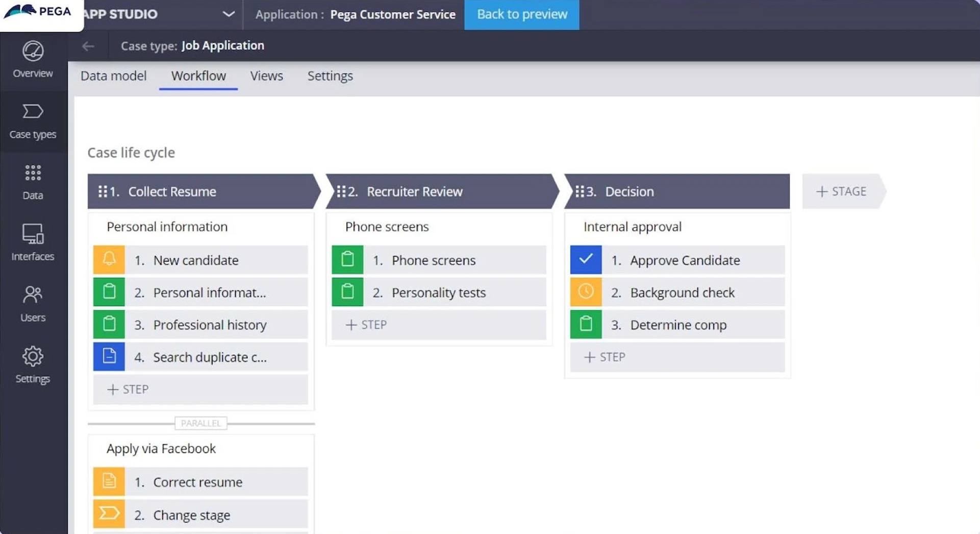Image resolution: width=980 pixels, height=534 pixels.
Task: Click the bell icon for New candidate
Action: [109, 260]
